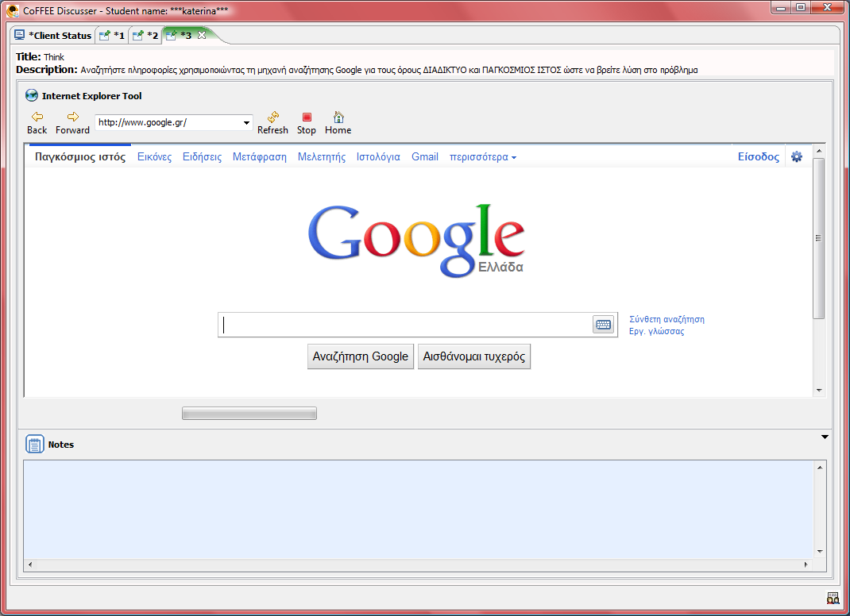Click browser scrollbar up arrow

pyautogui.click(x=819, y=151)
